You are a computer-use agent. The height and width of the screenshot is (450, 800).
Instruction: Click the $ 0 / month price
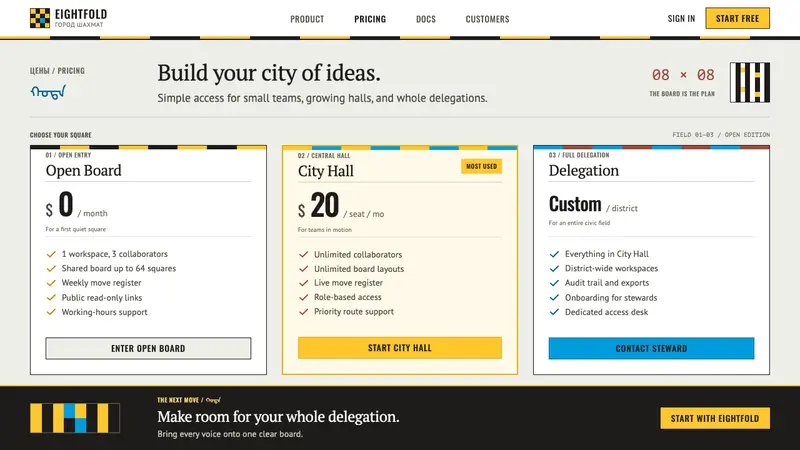(77, 205)
